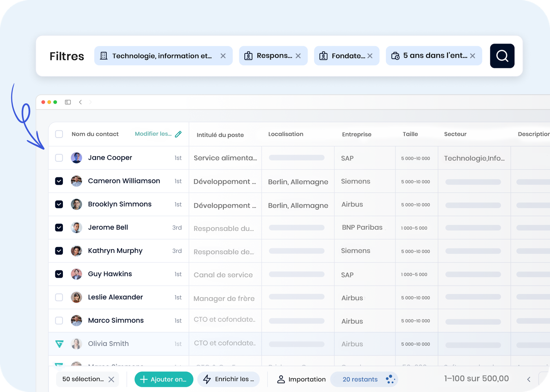550x392 pixels.
Task: Go back with the left chevron arrow
Action: point(80,102)
